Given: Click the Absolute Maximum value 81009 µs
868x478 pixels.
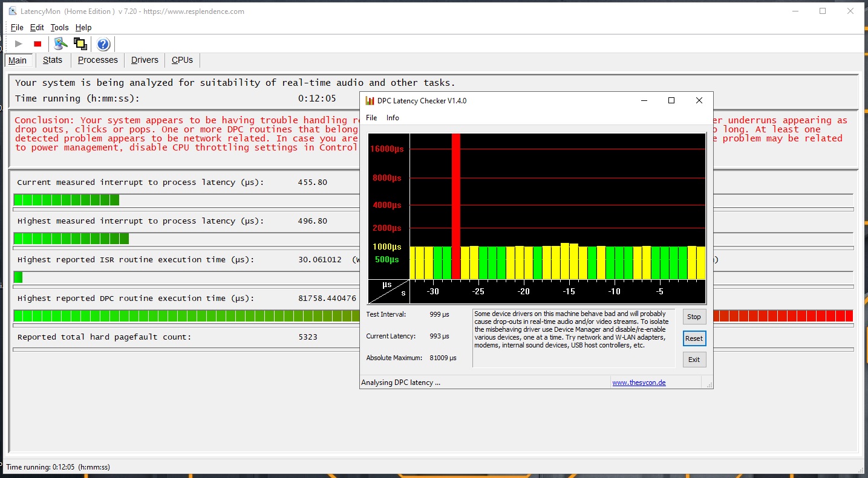Looking at the screenshot, I should [x=443, y=358].
